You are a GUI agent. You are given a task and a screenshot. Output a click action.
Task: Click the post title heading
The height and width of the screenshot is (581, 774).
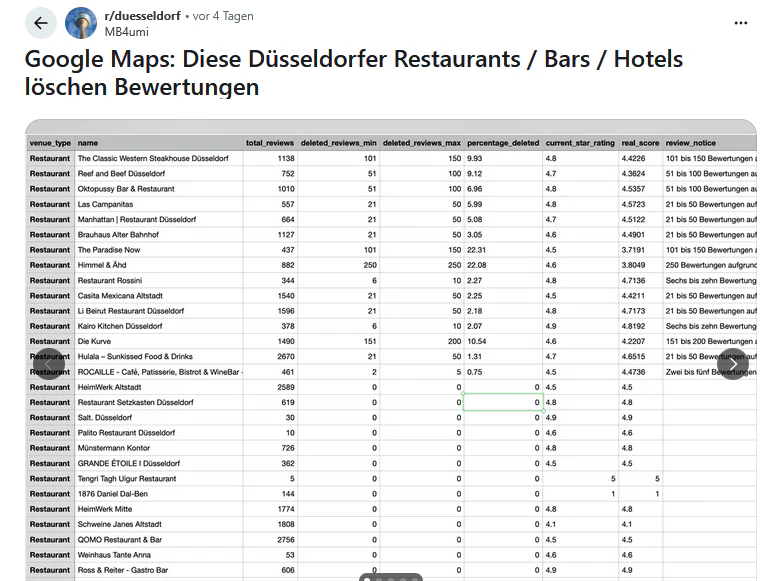click(353, 73)
